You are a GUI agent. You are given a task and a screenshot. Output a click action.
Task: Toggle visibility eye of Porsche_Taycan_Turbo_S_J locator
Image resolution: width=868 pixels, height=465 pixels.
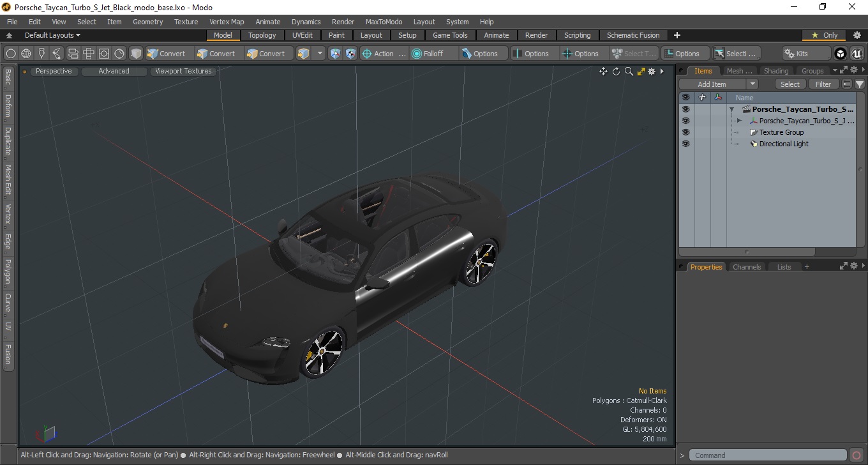click(685, 121)
